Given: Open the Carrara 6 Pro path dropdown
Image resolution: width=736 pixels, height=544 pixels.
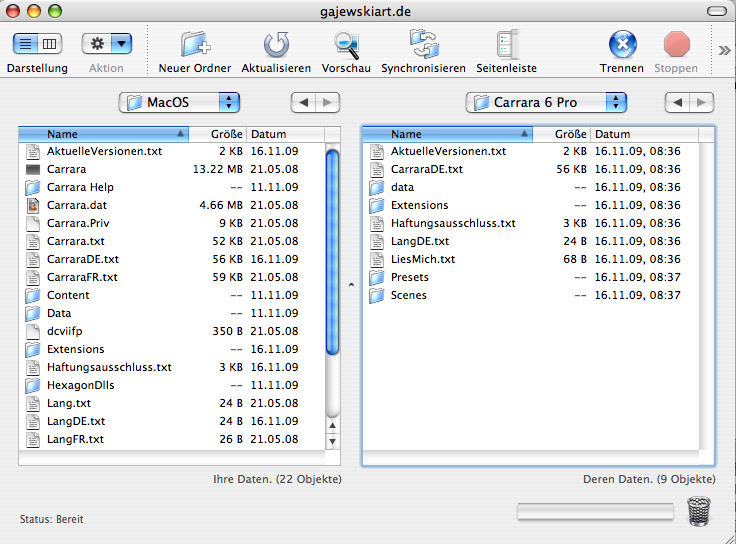Looking at the screenshot, I should click(546, 102).
